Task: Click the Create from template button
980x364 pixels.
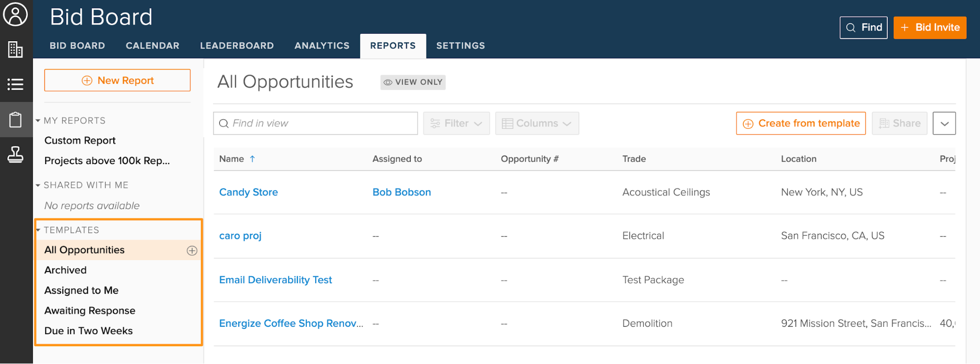Action: (801, 123)
